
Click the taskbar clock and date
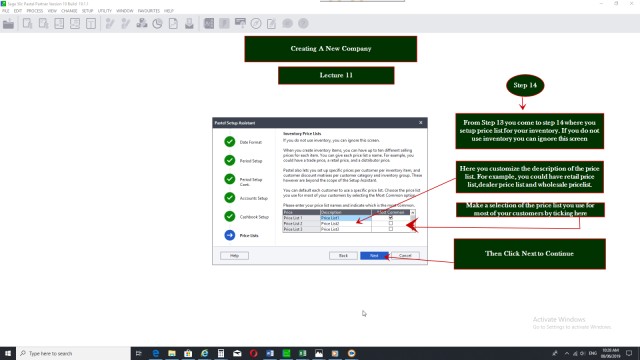[x=611, y=353]
